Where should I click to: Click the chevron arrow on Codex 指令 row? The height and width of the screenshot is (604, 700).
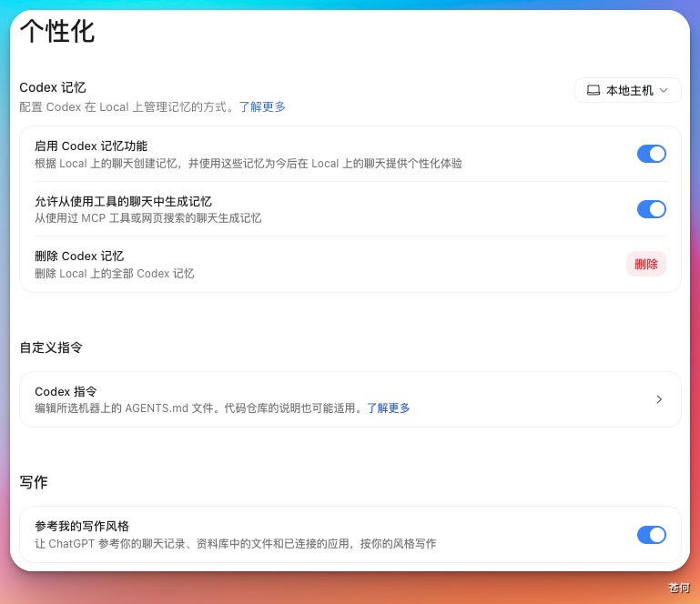click(659, 399)
